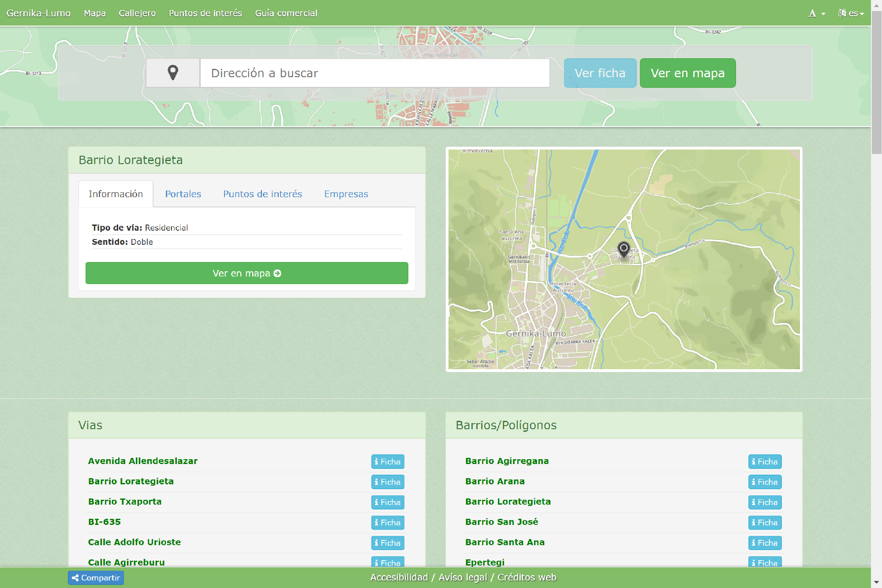Click the location pin icon beside search field
This screenshot has height=588, width=882.
pyautogui.click(x=173, y=73)
